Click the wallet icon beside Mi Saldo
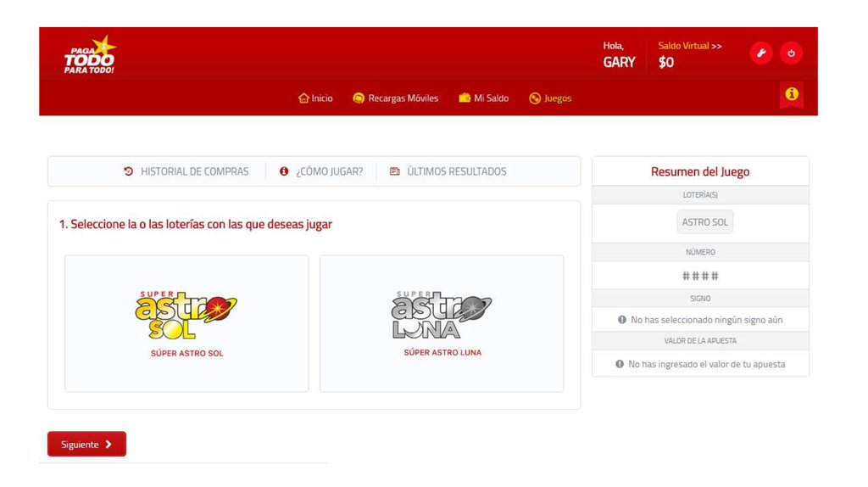 point(465,98)
